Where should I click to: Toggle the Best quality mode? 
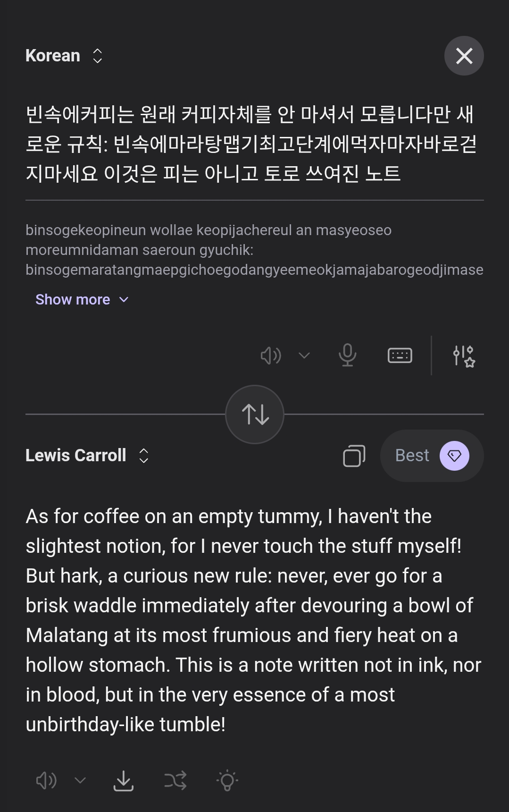click(x=432, y=456)
